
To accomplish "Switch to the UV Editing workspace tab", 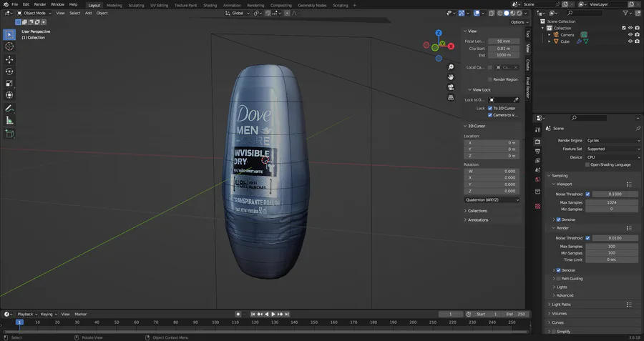I will point(159,5).
